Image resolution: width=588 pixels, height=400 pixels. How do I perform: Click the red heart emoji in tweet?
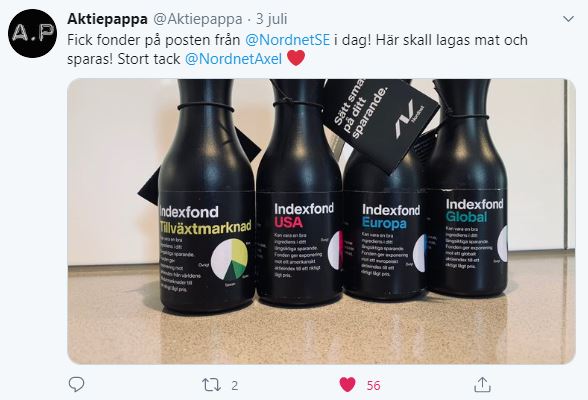coord(296,59)
